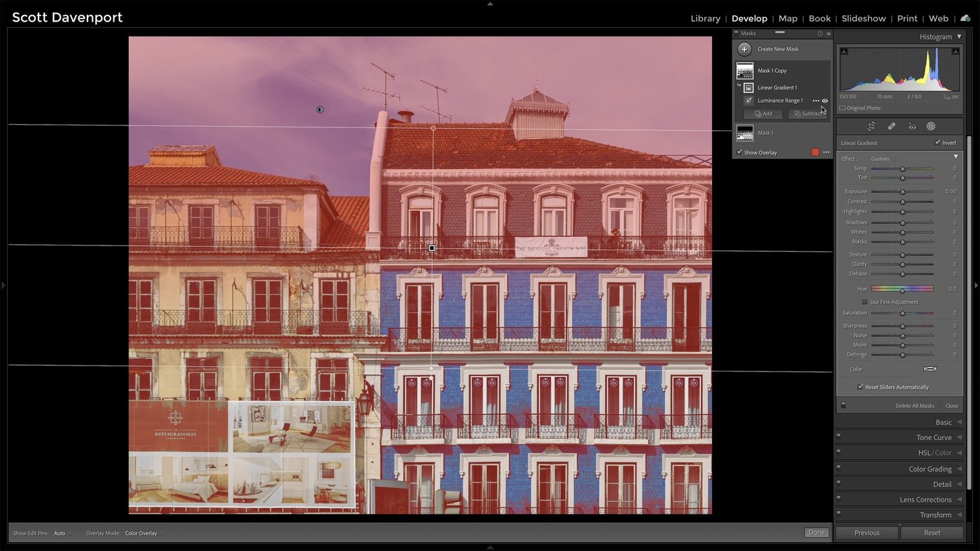
Task: Collapse the Histogram panel
Action: pos(957,37)
